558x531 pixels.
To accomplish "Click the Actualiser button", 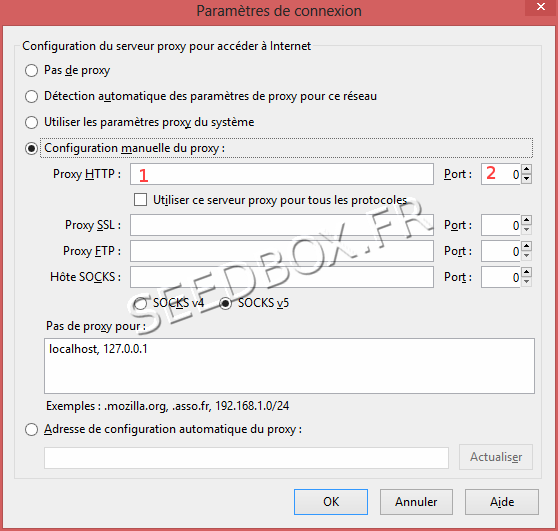I will pos(496,457).
